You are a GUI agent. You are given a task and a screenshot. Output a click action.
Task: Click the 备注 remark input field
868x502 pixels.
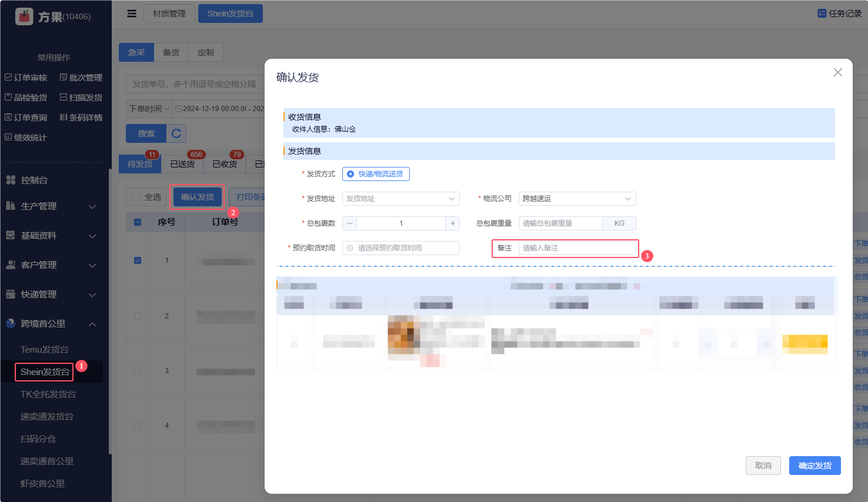pyautogui.click(x=577, y=248)
